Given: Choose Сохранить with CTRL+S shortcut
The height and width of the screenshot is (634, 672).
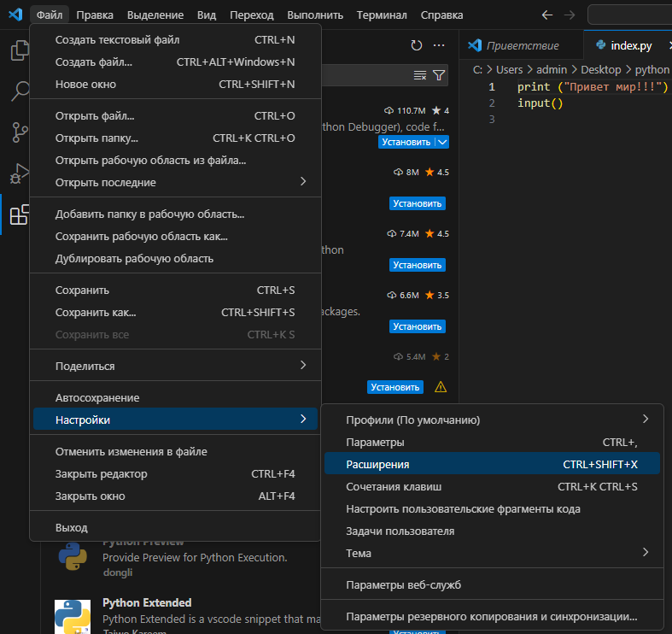Looking at the screenshot, I should (175, 291).
